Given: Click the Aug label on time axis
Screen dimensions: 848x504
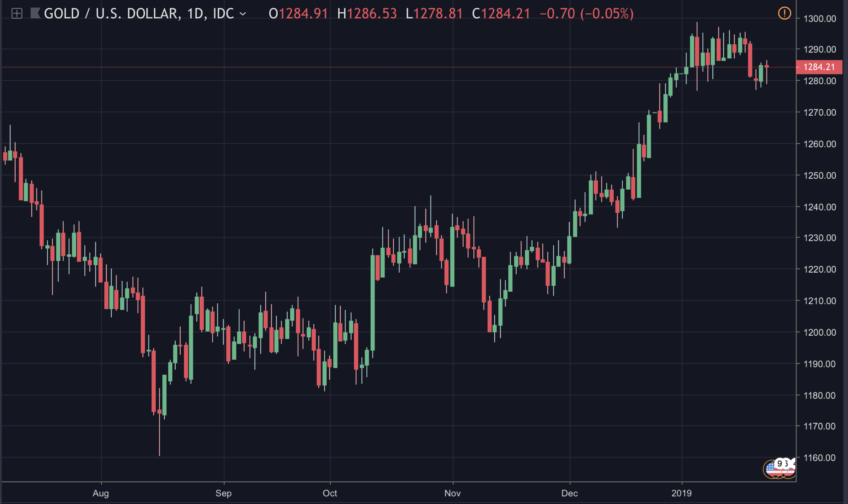Looking at the screenshot, I should pos(101,494).
